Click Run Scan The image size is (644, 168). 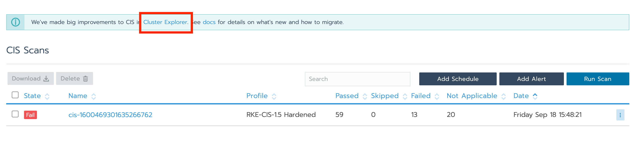coord(598,79)
